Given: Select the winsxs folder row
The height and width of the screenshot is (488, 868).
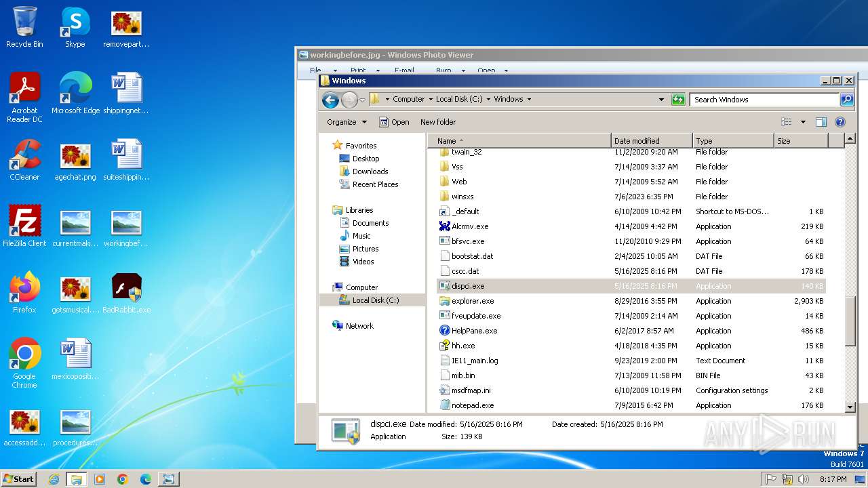Looking at the screenshot, I should point(631,197).
